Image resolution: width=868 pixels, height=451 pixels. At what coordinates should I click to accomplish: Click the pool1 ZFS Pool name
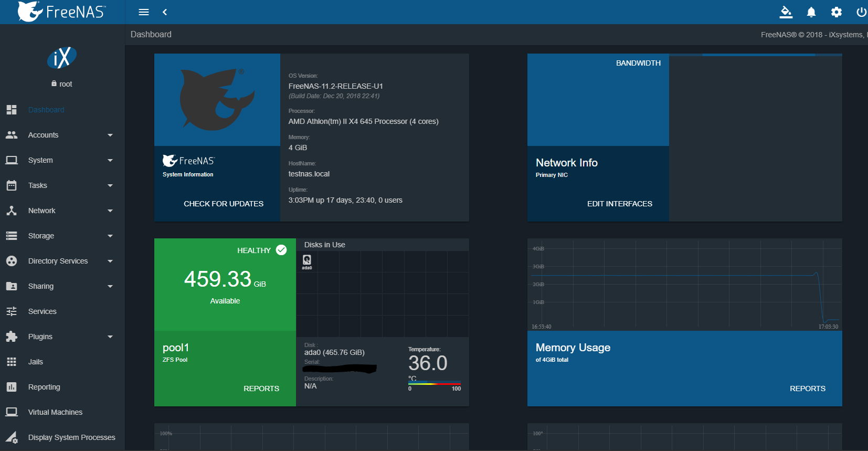[x=176, y=348]
